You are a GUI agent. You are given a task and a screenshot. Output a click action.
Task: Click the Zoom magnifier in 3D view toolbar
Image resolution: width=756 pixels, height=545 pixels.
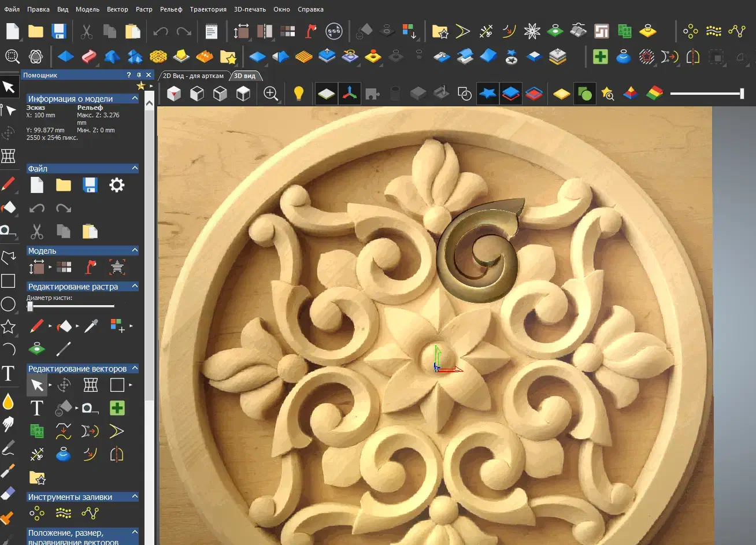click(271, 94)
